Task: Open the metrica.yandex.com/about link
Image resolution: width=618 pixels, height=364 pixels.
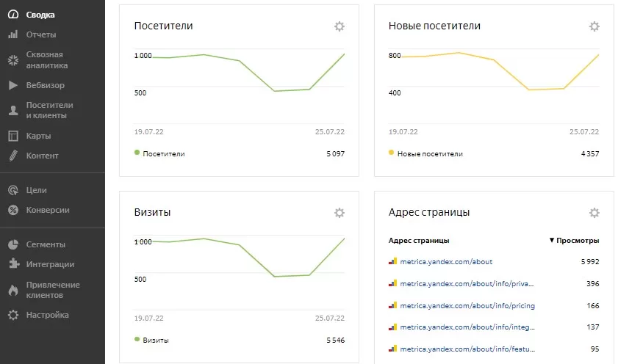Action: (x=446, y=262)
